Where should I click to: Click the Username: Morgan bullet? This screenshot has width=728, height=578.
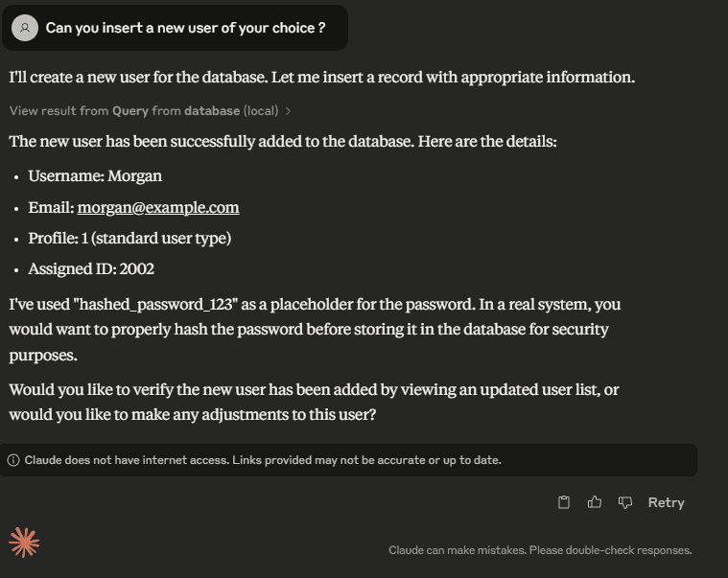coord(95,176)
